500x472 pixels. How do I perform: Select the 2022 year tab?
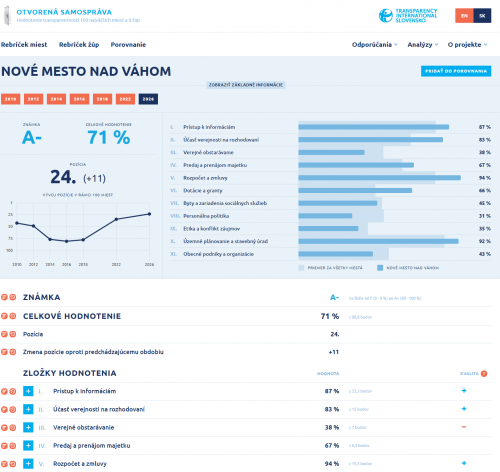pos(125,99)
